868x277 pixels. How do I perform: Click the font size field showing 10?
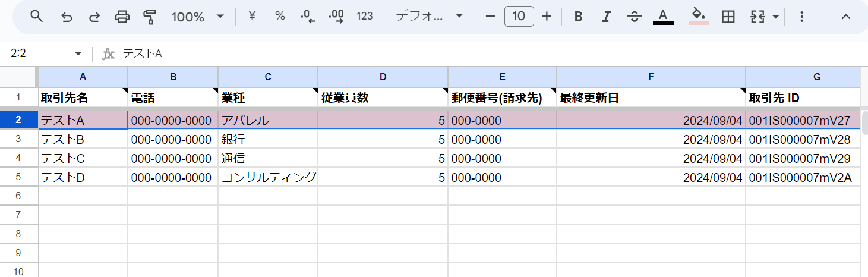(519, 16)
